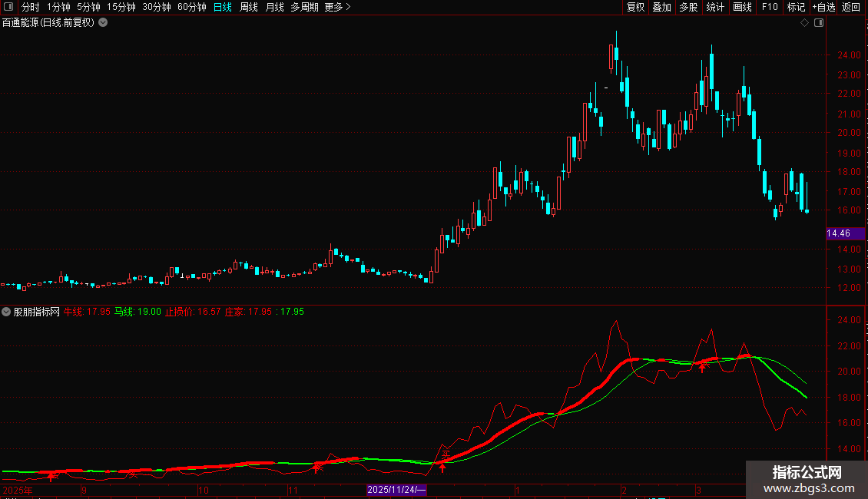868x499 pixels.
Task: Click the 股朋指标网 indicator name
Action: (x=37, y=312)
